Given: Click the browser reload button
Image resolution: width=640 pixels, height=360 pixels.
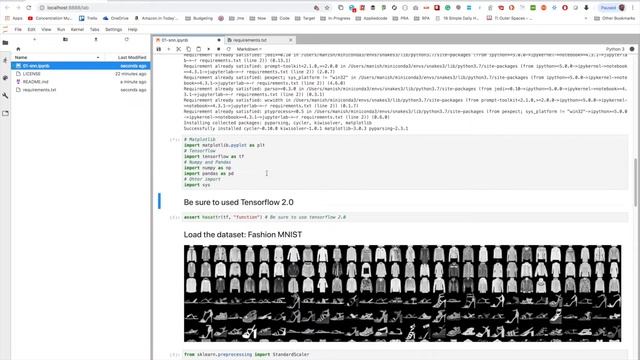Looking at the screenshot, I should pos(29,8).
